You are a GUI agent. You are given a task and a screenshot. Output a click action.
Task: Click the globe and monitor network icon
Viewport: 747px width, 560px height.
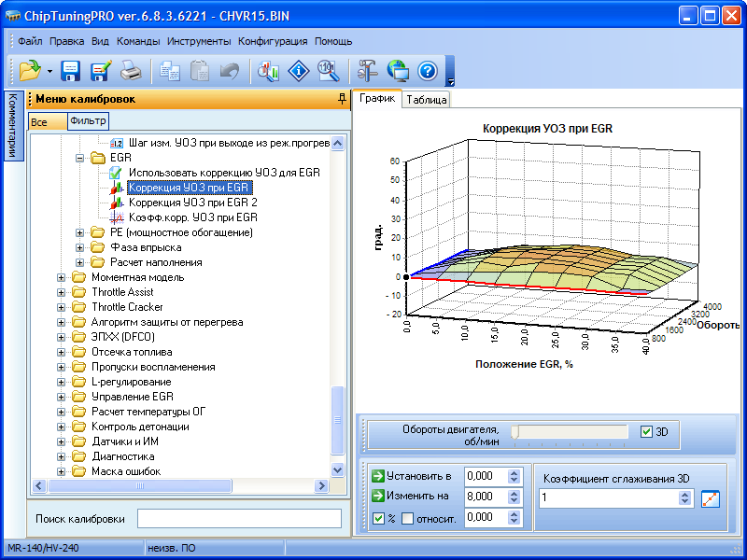[398, 71]
